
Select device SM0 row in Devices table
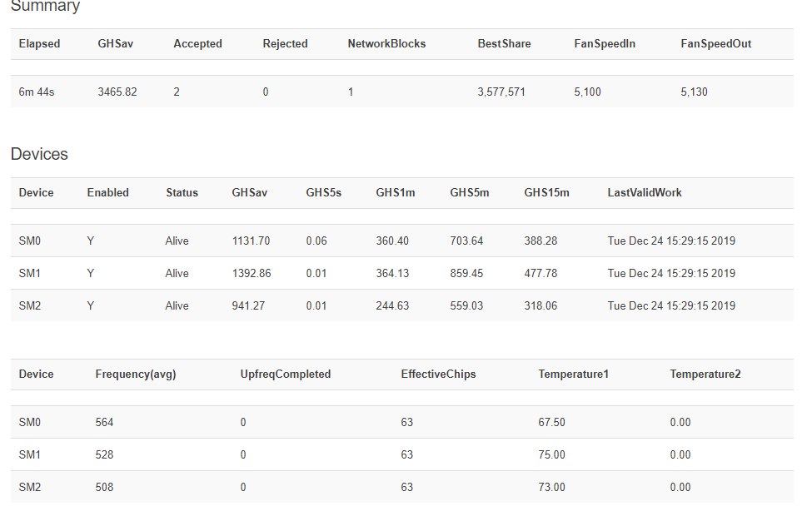click(402, 241)
